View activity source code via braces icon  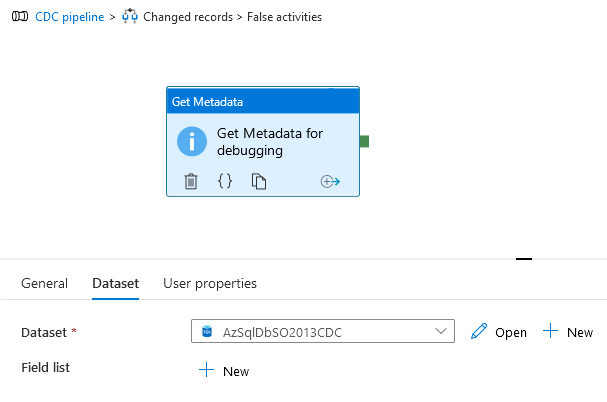225,181
